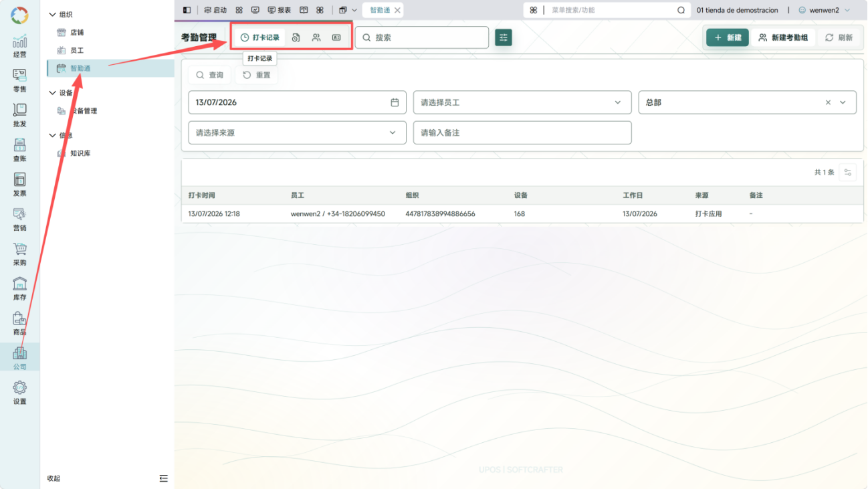Select the 打卡记录 tab

pyautogui.click(x=260, y=37)
